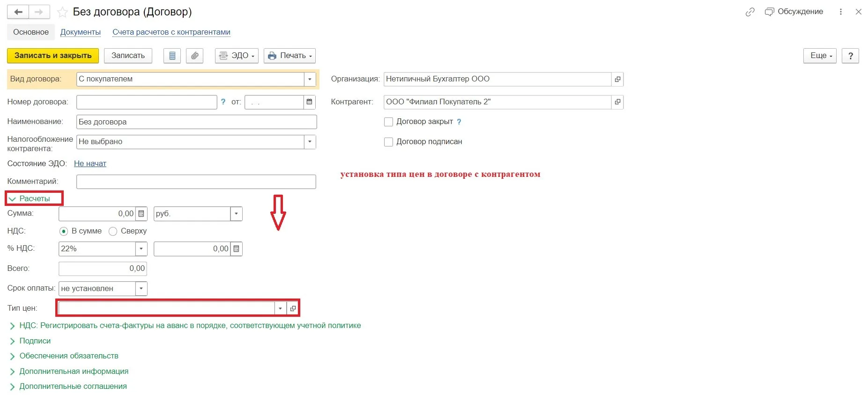This screenshot has height=401, width=868.
Task: Click Записать и закрыть button
Action: 53,56
